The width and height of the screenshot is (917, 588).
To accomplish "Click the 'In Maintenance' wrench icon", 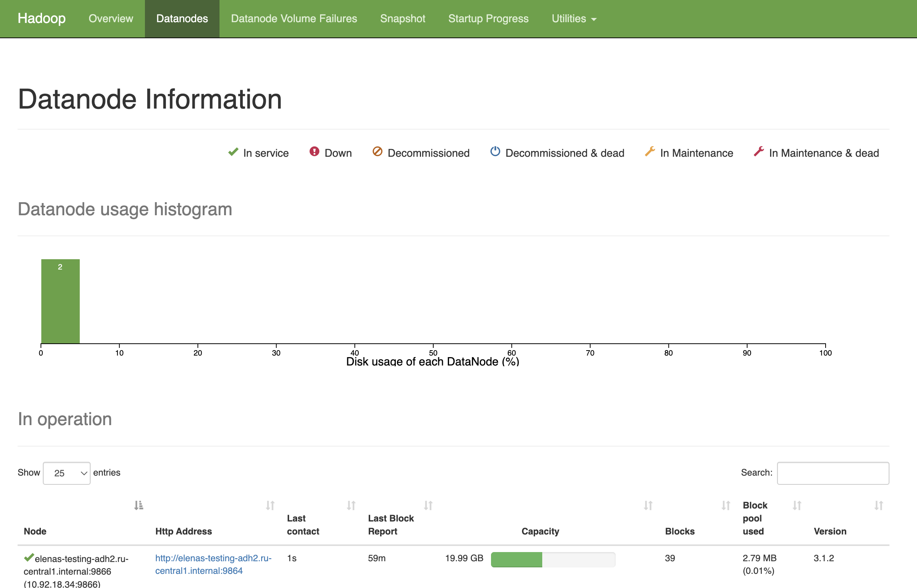I will coord(649,153).
